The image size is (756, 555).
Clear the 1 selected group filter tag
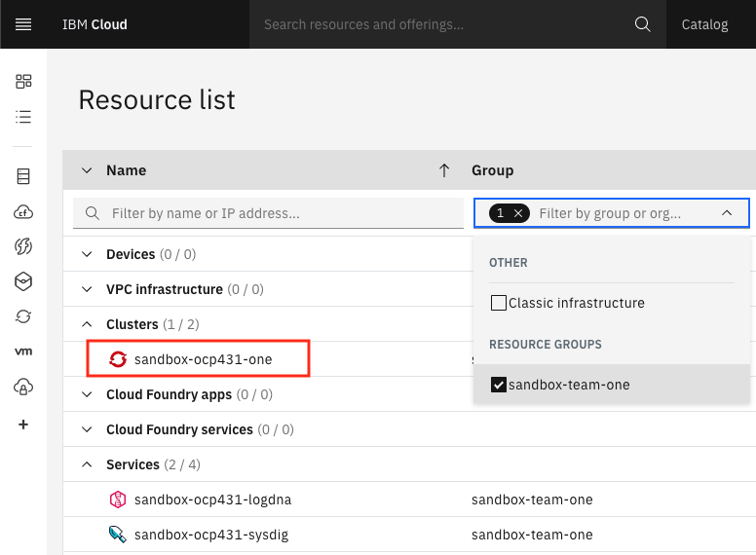518,213
